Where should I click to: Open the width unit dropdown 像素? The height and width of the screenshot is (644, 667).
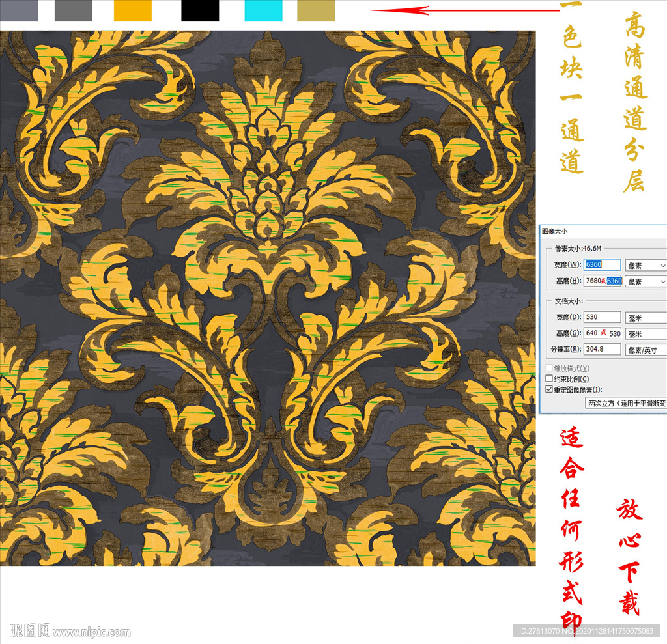tap(646, 266)
